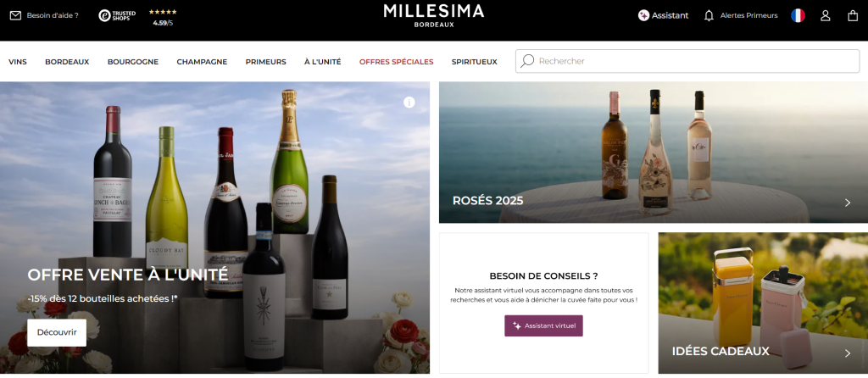Click the magnifying glass search icon
Screen dimensions: 868x378
pyautogui.click(x=527, y=61)
